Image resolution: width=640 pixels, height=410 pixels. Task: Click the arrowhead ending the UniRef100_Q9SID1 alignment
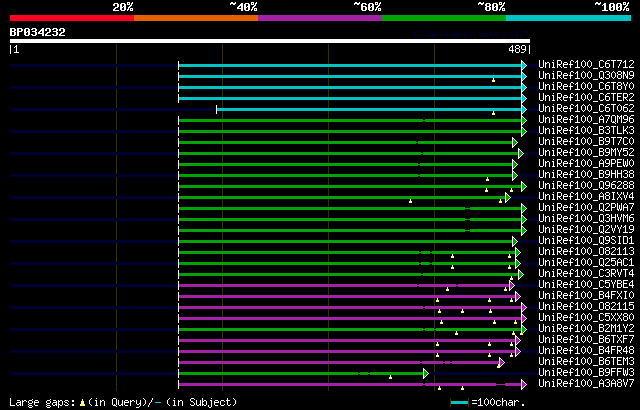(x=515, y=242)
